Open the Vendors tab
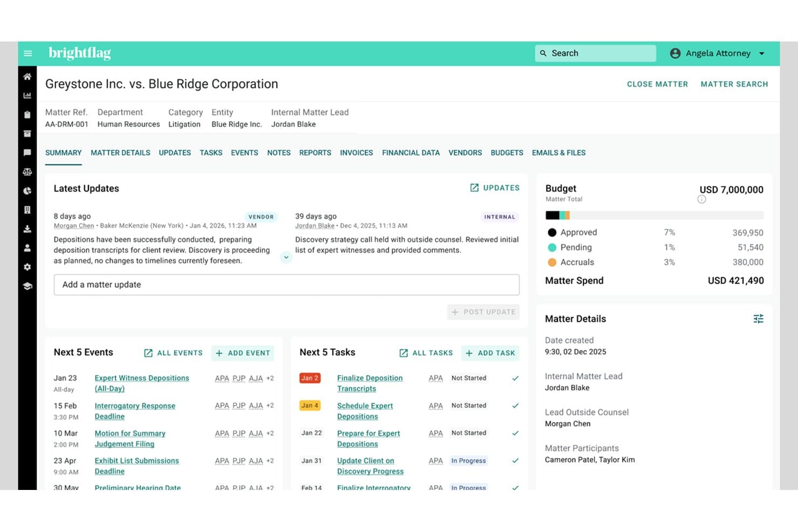The image size is (798, 532). coord(465,153)
